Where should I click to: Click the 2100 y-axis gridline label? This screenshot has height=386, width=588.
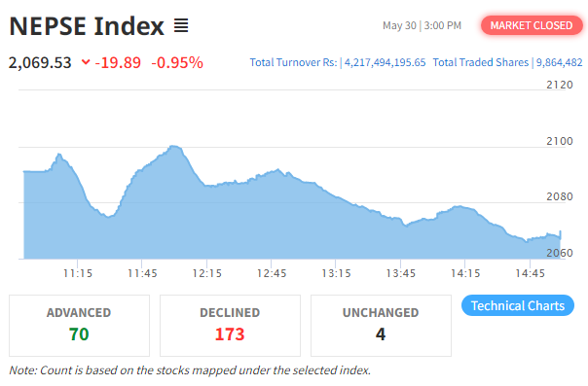tap(560, 141)
